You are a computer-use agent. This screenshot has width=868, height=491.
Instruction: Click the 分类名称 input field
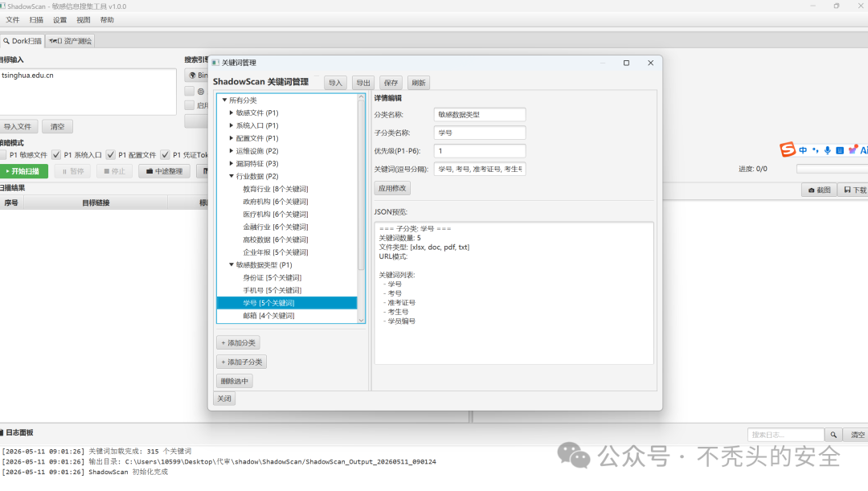coord(479,115)
